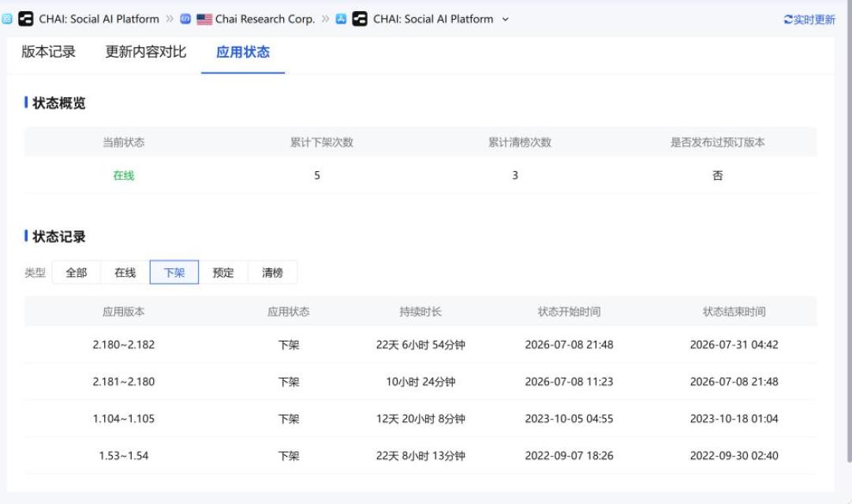Click duration 12天 20小时 8分钟

pyautogui.click(x=420, y=419)
